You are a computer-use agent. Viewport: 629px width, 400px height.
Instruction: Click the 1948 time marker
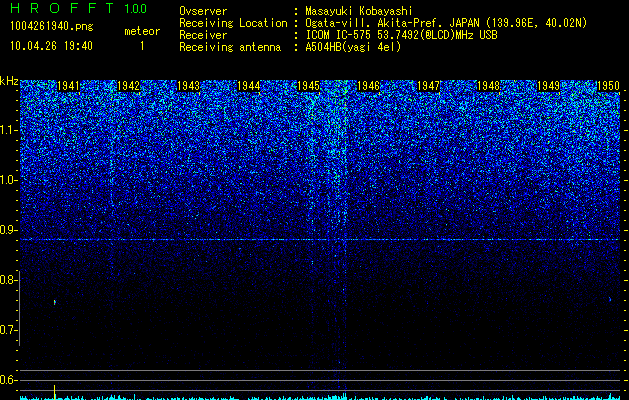pyautogui.click(x=488, y=86)
